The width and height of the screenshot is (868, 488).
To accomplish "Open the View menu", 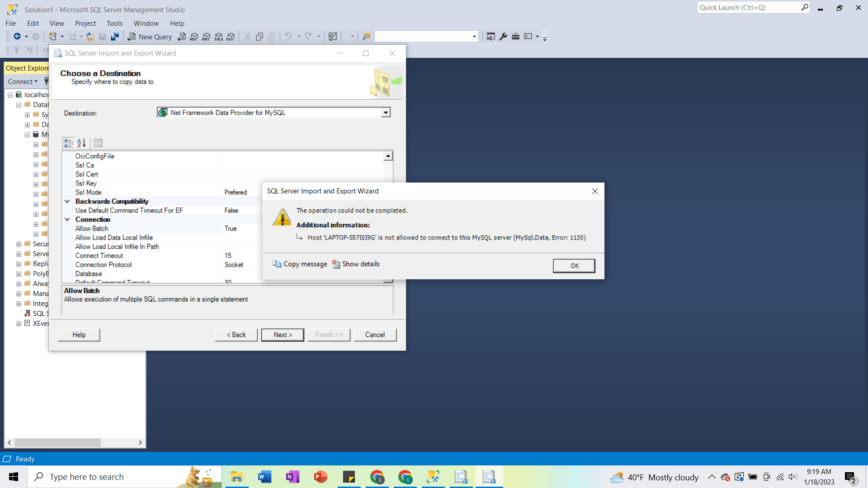I will click(x=57, y=23).
